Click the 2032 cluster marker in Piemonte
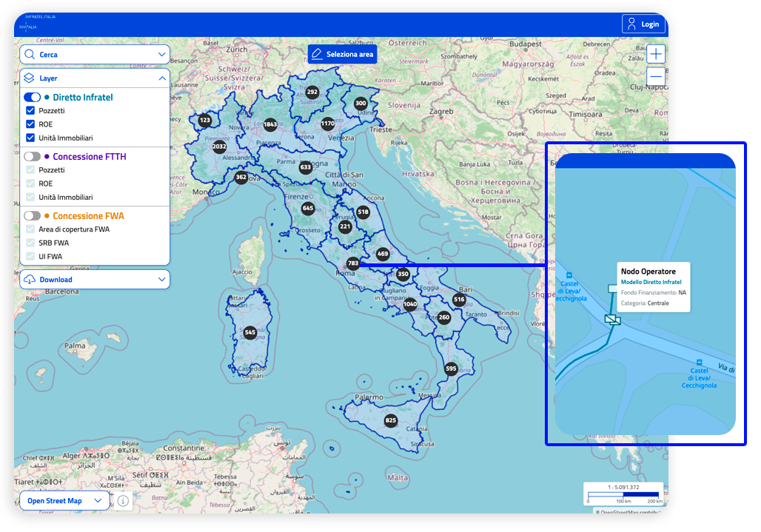 pyautogui.click(x=219, y=147)
